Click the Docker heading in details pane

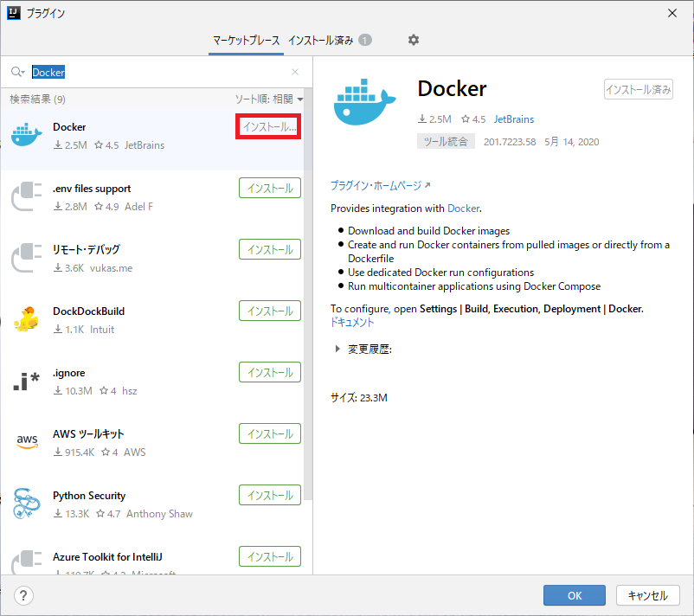[x=452, y=88]
